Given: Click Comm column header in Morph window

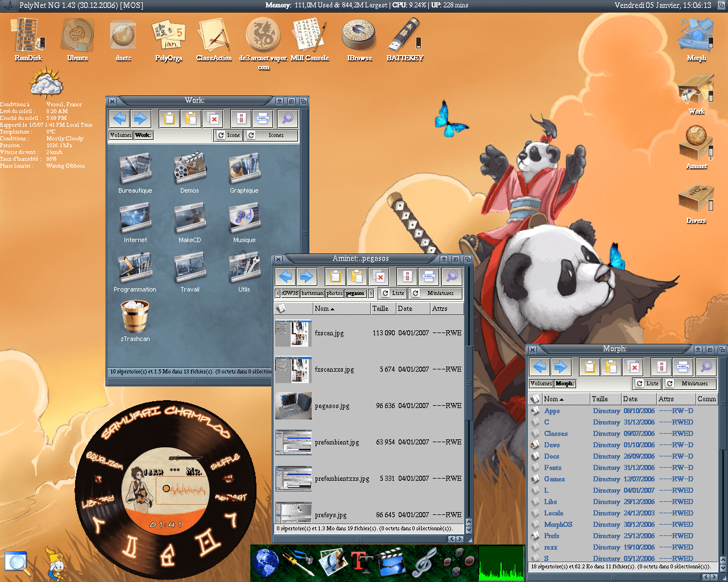Looking at the screenshot, I should (x=707, y=399).
